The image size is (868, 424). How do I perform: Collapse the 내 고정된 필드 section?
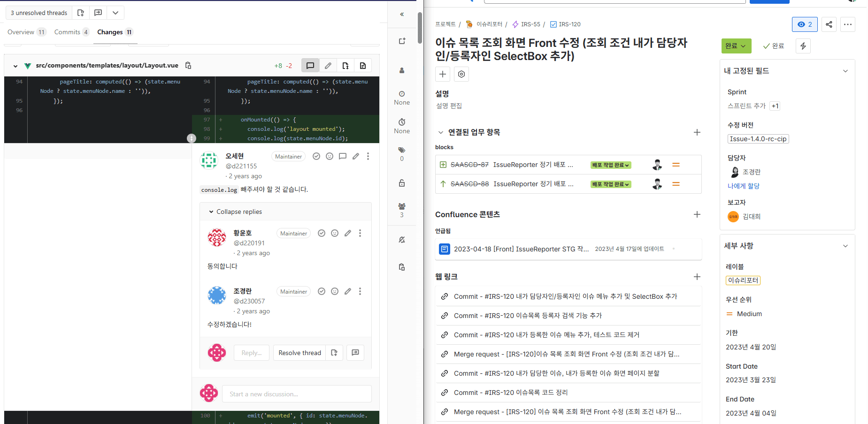(845, 71)
